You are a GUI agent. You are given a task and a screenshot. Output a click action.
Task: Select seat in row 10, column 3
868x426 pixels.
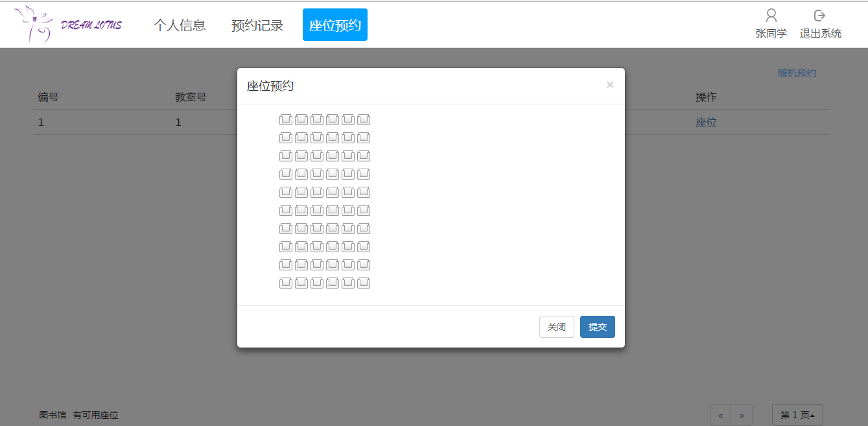coord(317,283)
